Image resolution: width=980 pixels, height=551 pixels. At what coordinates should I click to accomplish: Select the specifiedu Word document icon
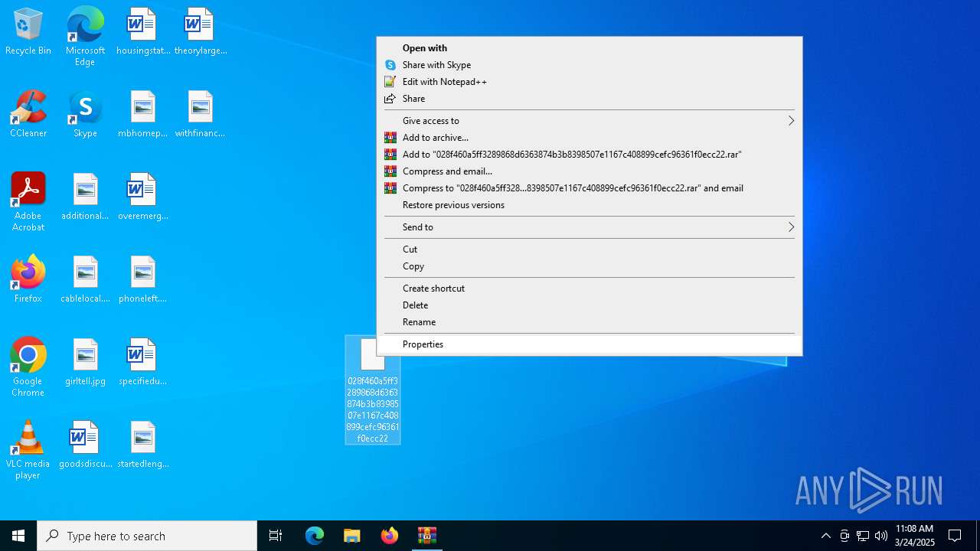coord(142,363)
